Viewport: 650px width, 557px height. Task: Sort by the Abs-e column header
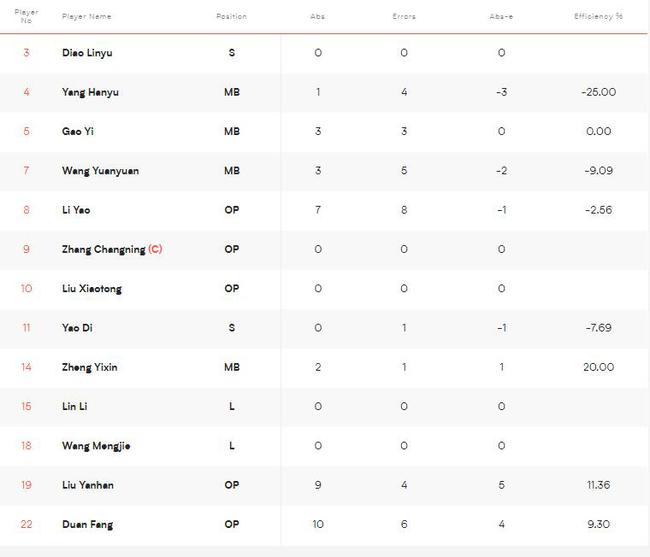(501, 16)
